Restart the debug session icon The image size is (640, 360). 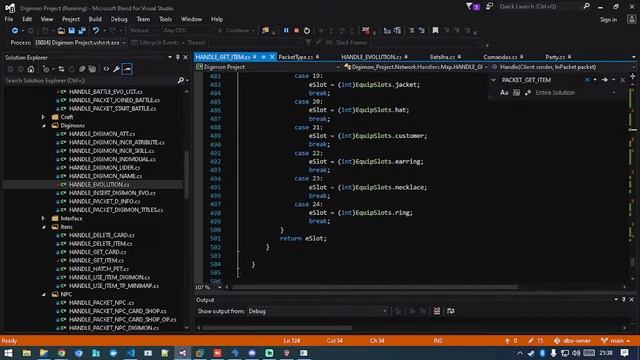coord(307,31)
